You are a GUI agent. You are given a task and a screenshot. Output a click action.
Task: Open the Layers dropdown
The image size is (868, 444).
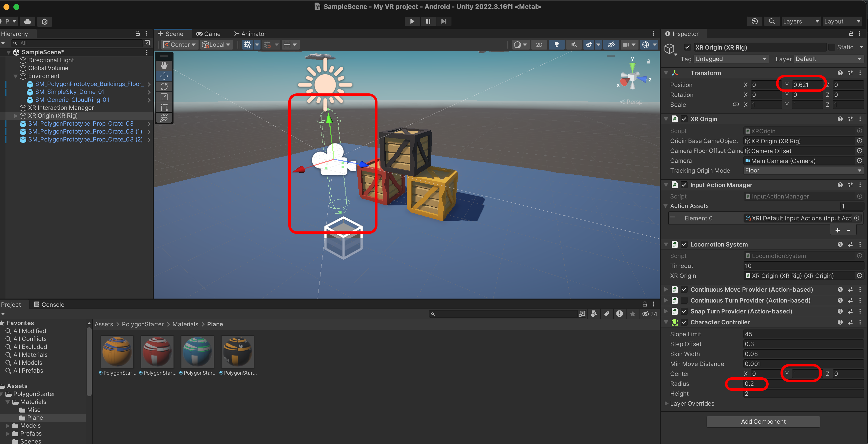pyautogui.click(x=800, y=21)
